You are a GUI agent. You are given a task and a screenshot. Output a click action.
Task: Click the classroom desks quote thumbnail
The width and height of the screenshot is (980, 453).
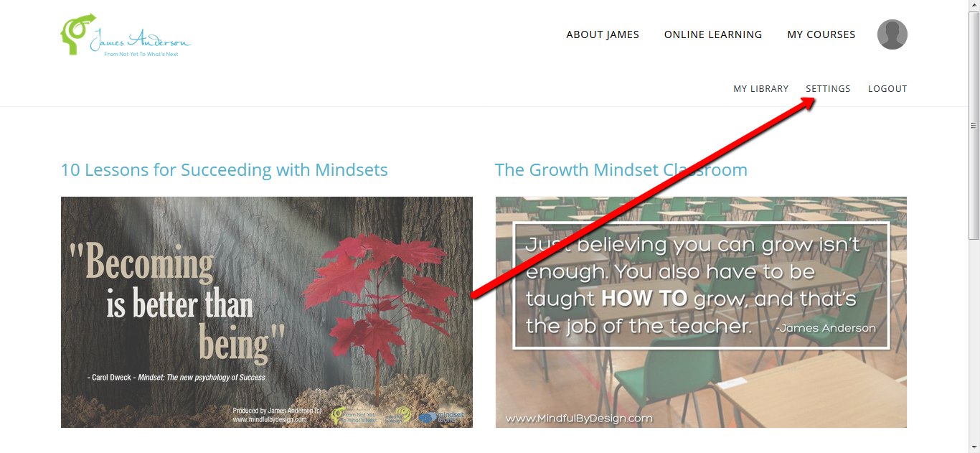click(x=701, y=312)
